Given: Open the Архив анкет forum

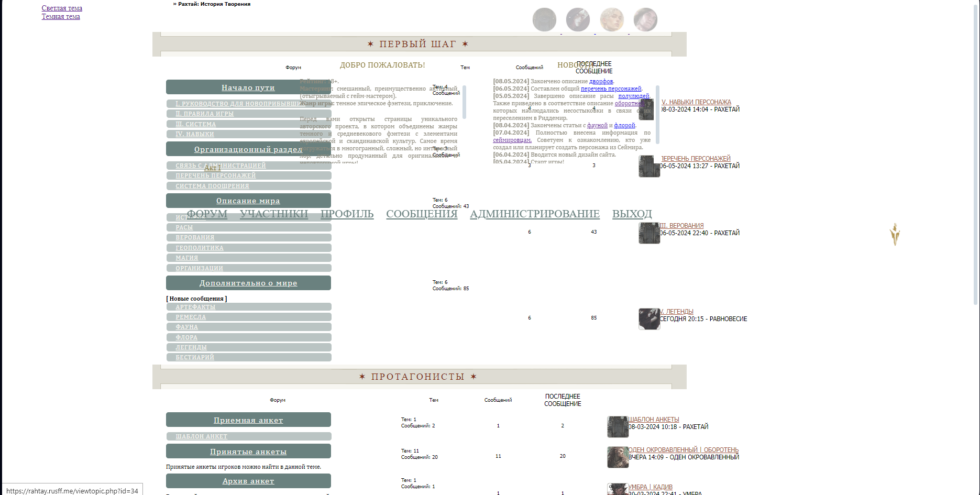Looking at the screenshot, I should (248, 481).
